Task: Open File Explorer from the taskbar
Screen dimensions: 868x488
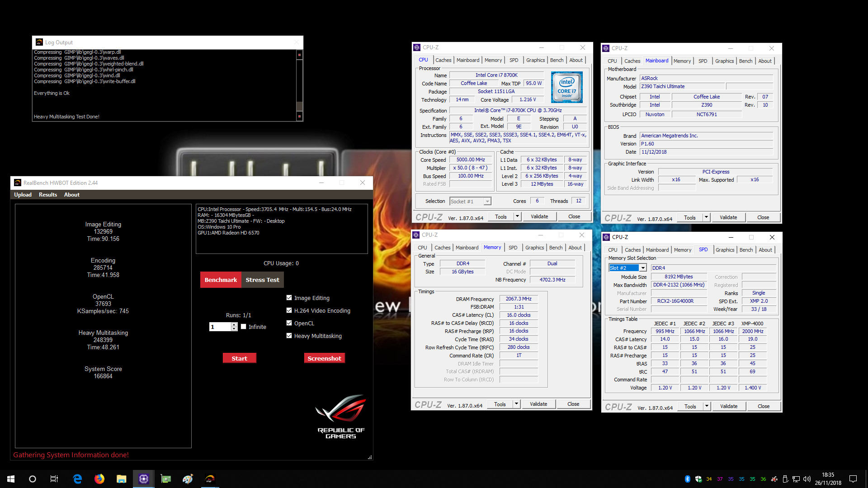Action: pos(121,479)
